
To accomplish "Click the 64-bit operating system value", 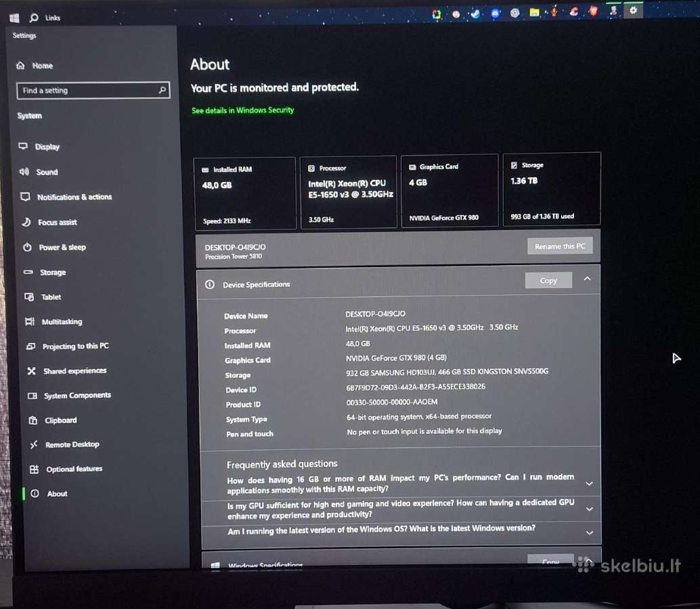I will [x=419, y=417].
